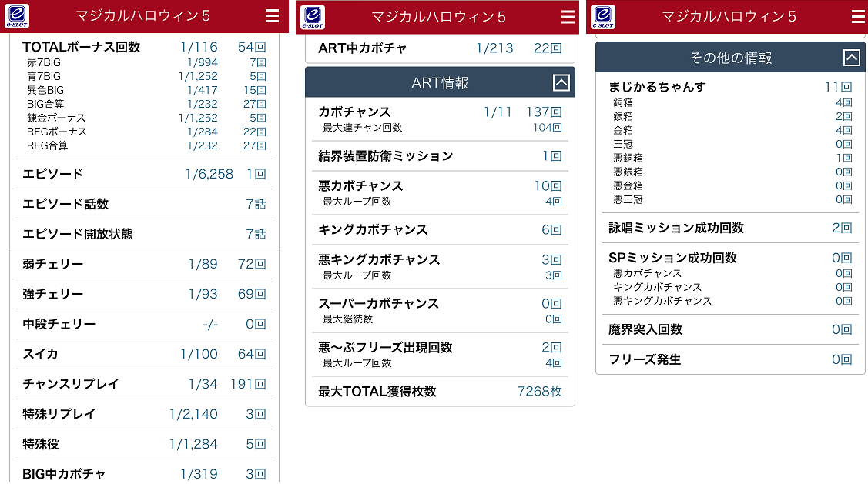868x484 pixels.
Task: Select 悪王冠 row
Action: pyautogui.click(x=730, y=199)
